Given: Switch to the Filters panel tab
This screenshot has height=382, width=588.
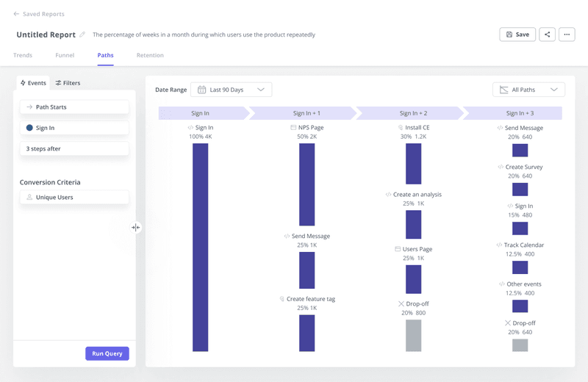Looking at the screenshot, I should (68, 83).
